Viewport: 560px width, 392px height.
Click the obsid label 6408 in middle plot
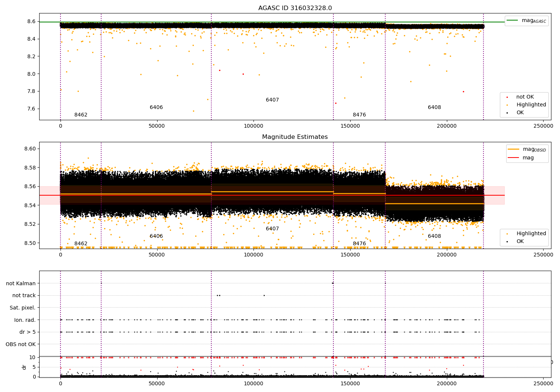pyautogui.click(x=434, y=236)
